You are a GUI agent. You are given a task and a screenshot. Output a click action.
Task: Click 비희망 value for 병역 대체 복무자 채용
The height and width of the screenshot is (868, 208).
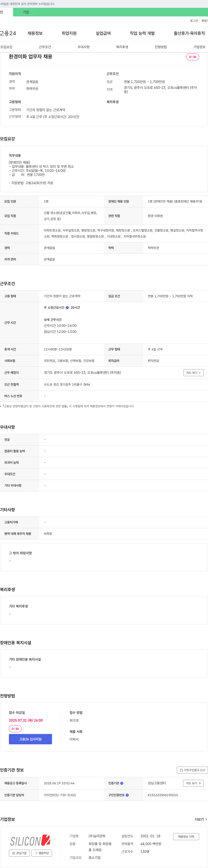tap(48, 534)
